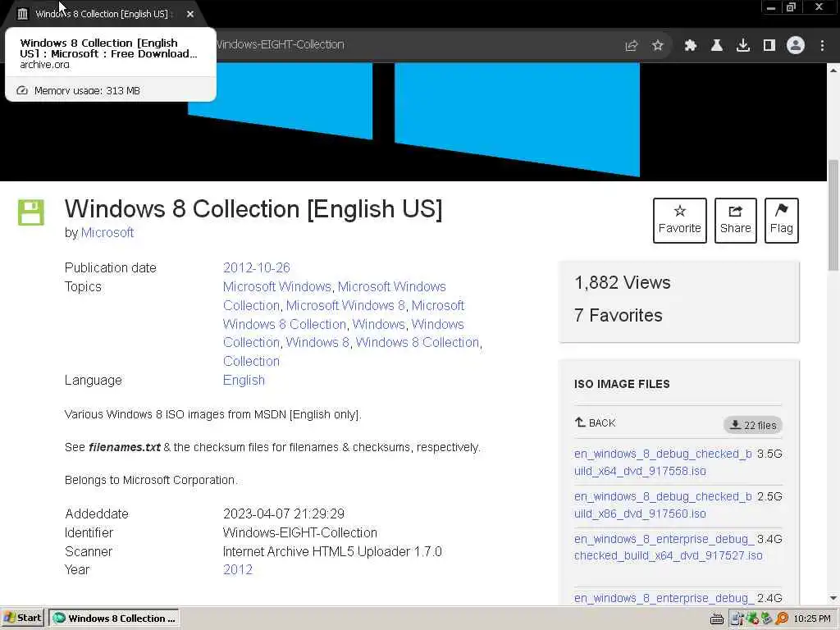Open the Microsoft creator link
Screen dimensions: 840x630
pos(107,232)
